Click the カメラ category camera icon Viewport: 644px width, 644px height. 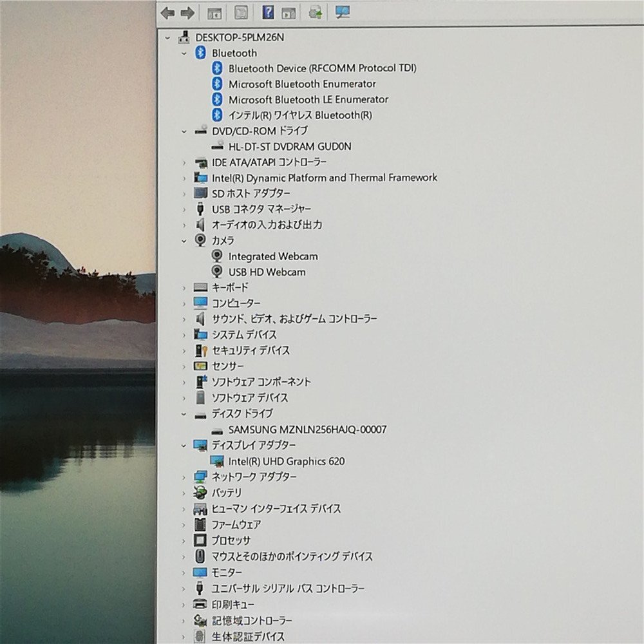pos(200,240)
